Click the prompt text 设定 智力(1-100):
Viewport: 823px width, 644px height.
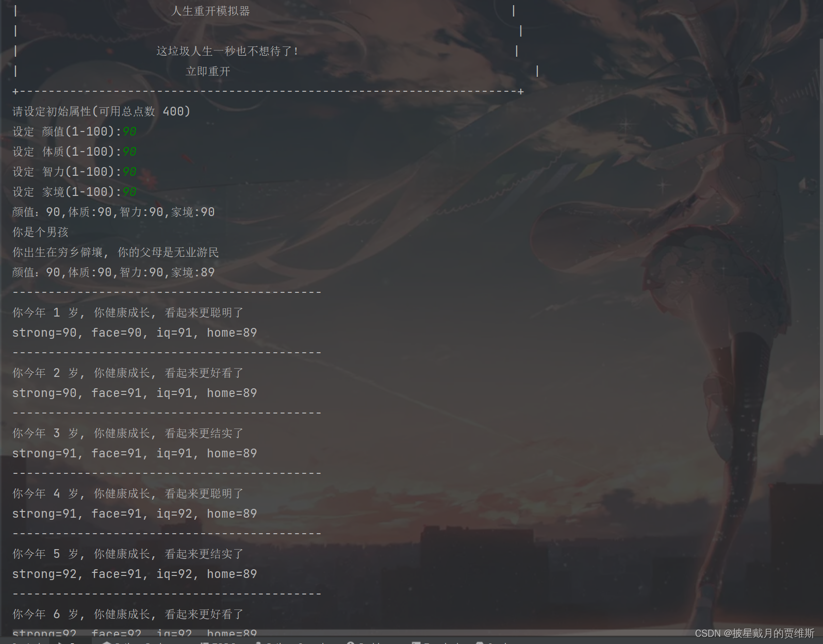(67, 172)
